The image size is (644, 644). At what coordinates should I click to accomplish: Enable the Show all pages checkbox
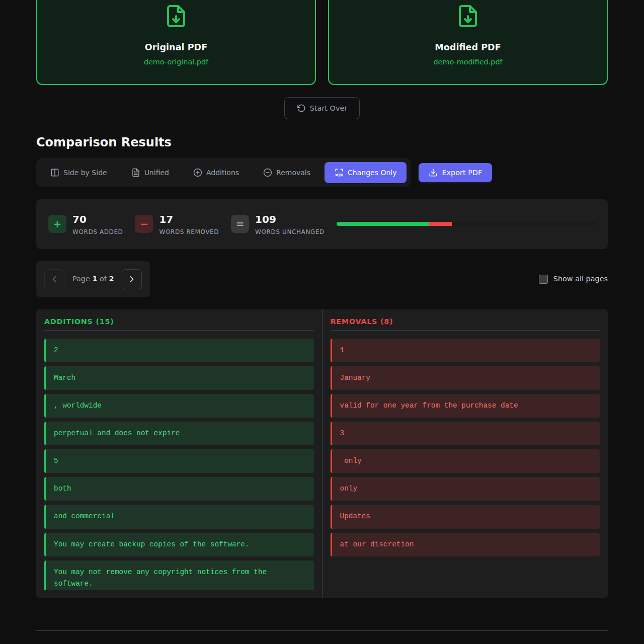[x=543, y=279]
